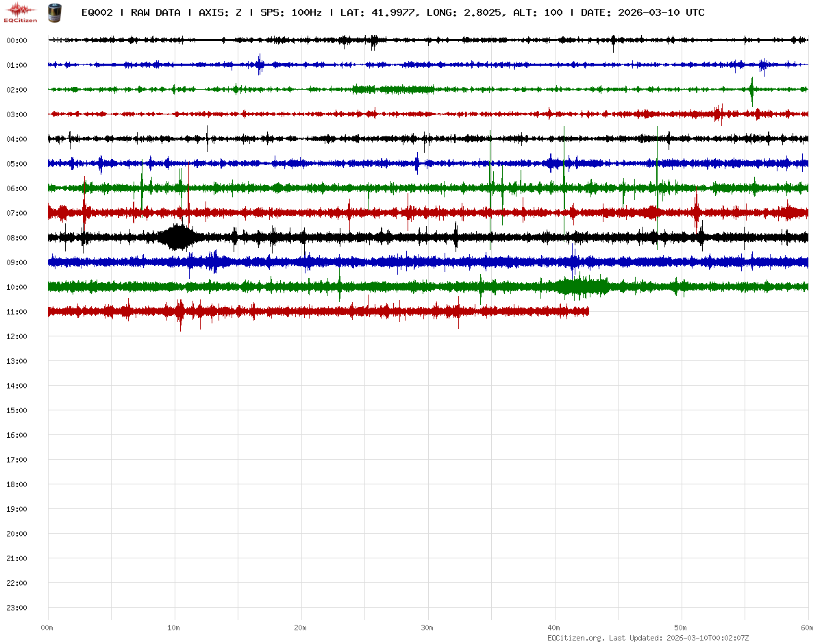The width and height of the screenshot is (822, 644).
Task: Click the green burst on the 02:00 trace near 27m
Action: tap(394, 90)
